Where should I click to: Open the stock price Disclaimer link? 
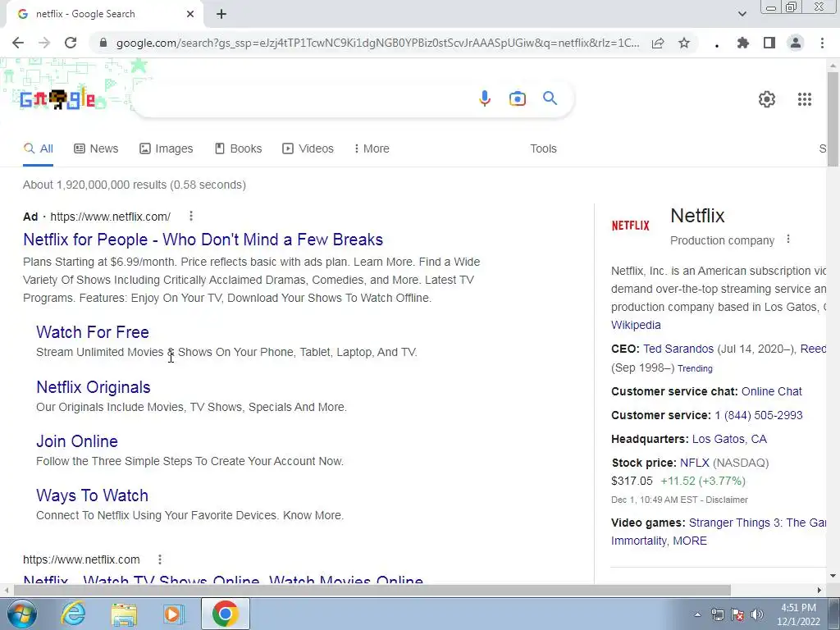727,500
